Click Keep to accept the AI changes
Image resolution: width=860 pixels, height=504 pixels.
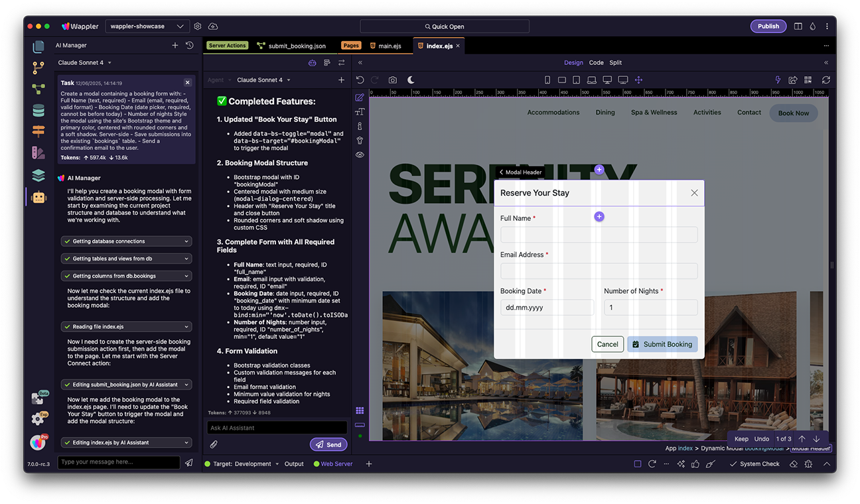coord(741,438)
